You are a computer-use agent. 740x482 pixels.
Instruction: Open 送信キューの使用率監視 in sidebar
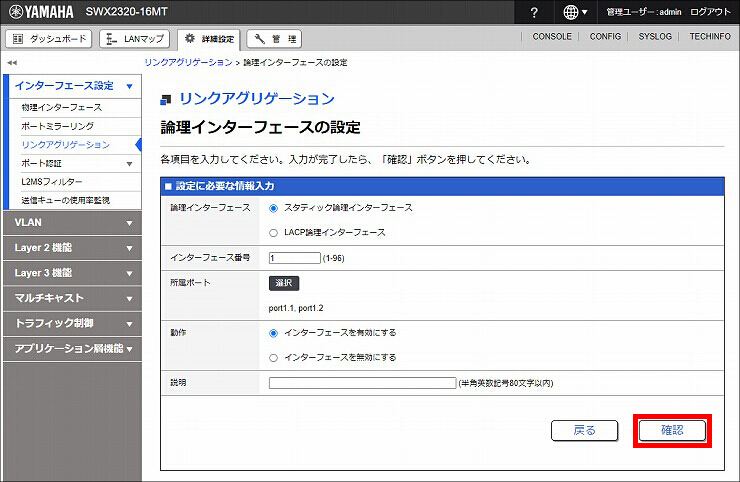pos(66,200)
